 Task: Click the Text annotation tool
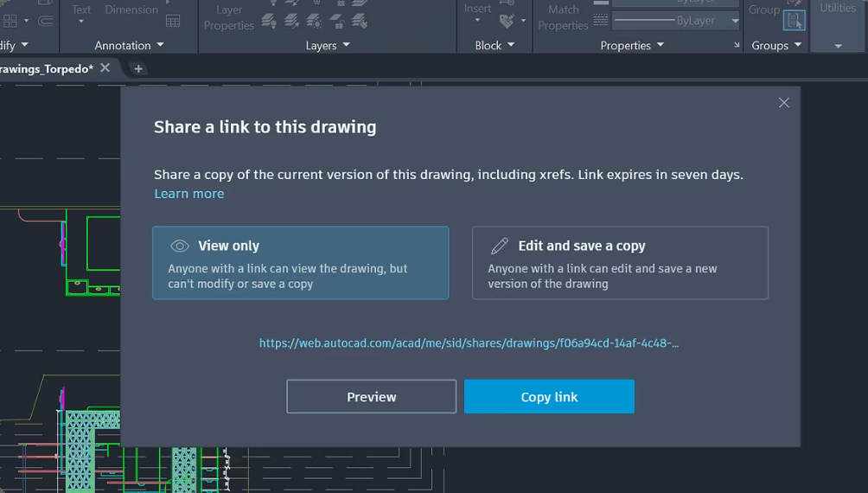click(81, 10)
